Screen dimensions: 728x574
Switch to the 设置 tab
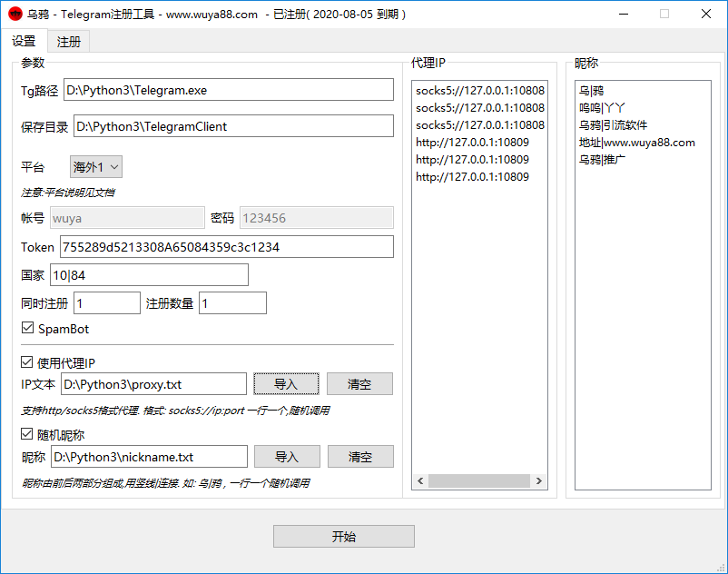coord(24,42)
